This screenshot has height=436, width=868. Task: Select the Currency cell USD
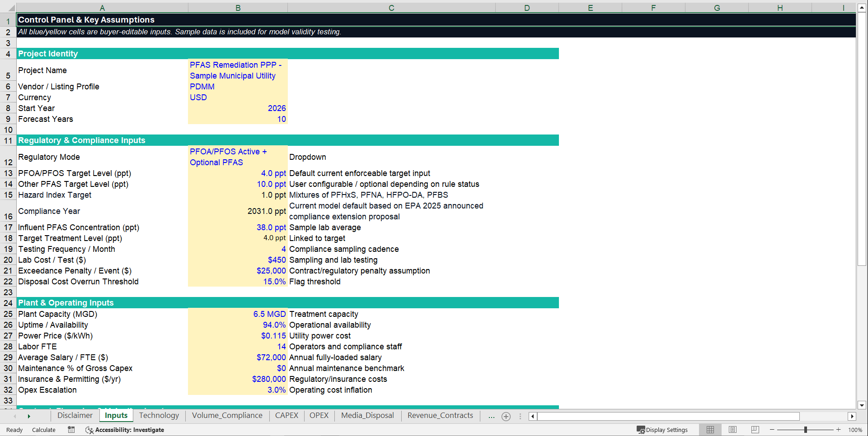tap(238, 97)
